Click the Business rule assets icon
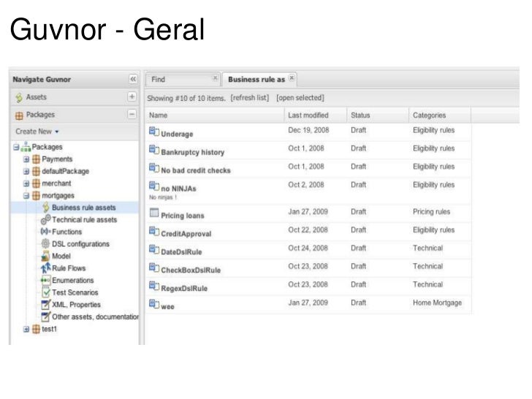The image size is (532, 399). pos(46,208)
